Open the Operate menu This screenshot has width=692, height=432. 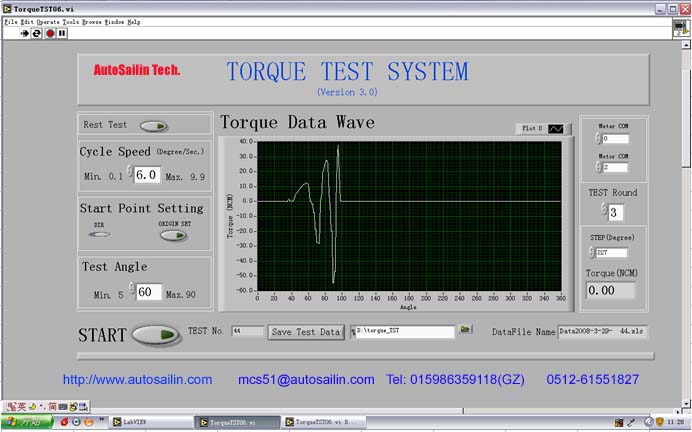tap(48, 22)
